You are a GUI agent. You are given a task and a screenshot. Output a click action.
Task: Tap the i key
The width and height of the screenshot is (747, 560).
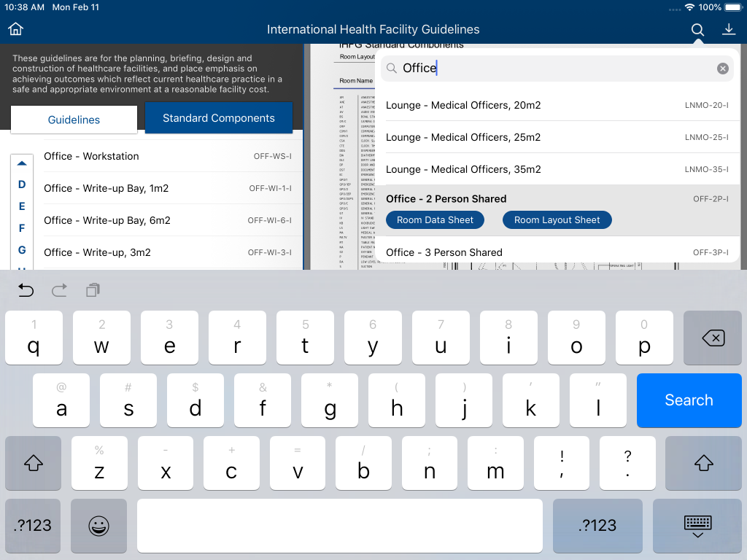click(x=508, y=338)
